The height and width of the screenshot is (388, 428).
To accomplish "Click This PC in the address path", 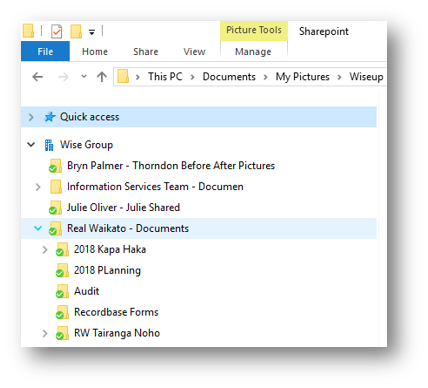I will [165, 77].
